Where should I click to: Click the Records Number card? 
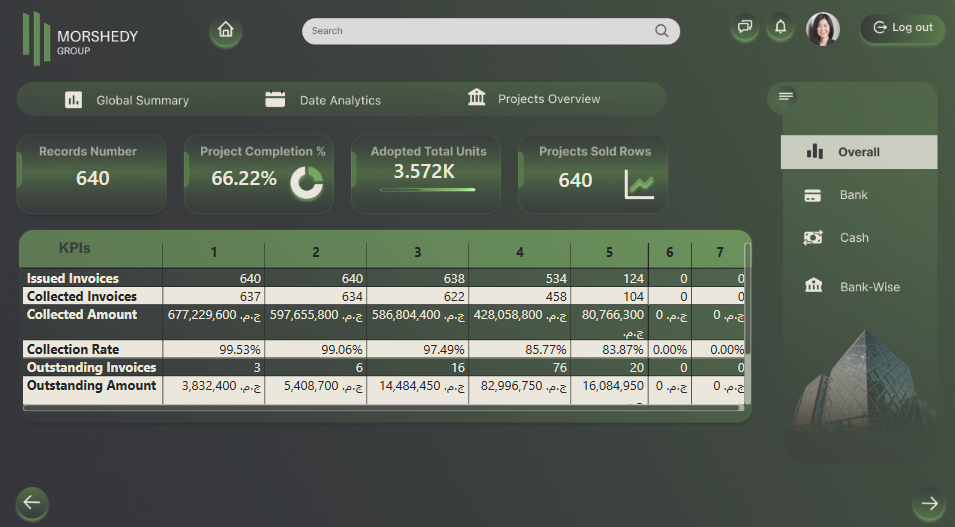(91, 174)
